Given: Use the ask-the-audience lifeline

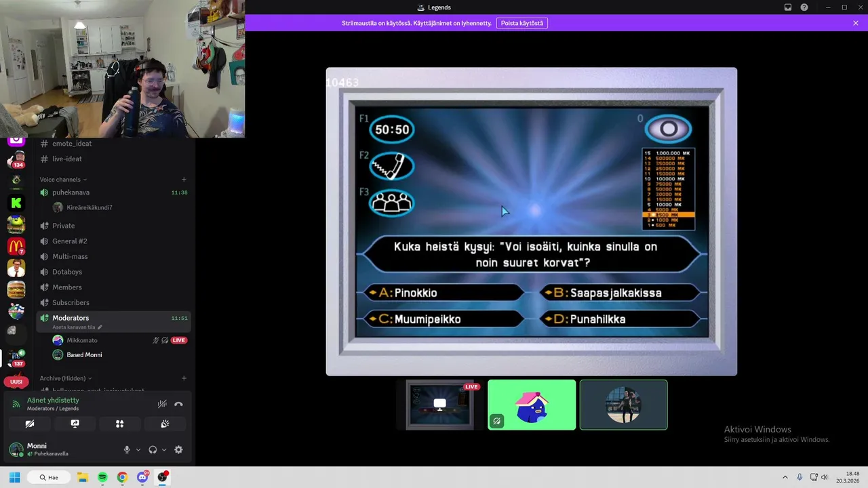Looking at the screenshot, I should tap(392, 203).
